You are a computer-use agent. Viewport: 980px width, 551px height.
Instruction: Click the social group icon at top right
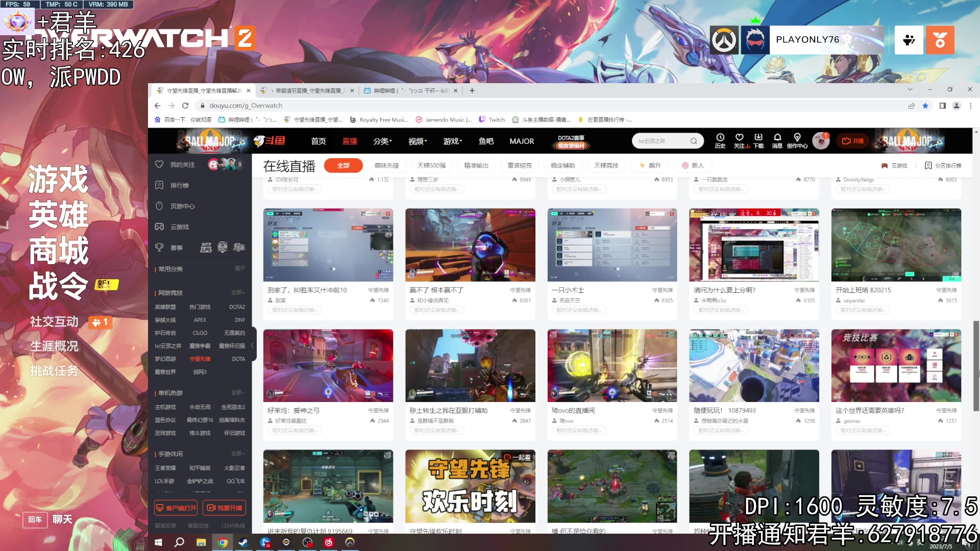click(x=909, y=40)
